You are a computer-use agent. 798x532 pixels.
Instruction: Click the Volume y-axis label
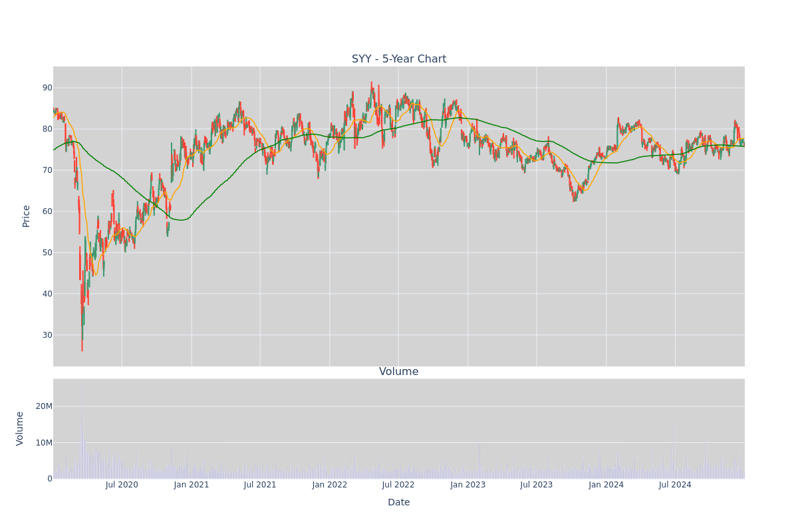(x=21, y=428)
